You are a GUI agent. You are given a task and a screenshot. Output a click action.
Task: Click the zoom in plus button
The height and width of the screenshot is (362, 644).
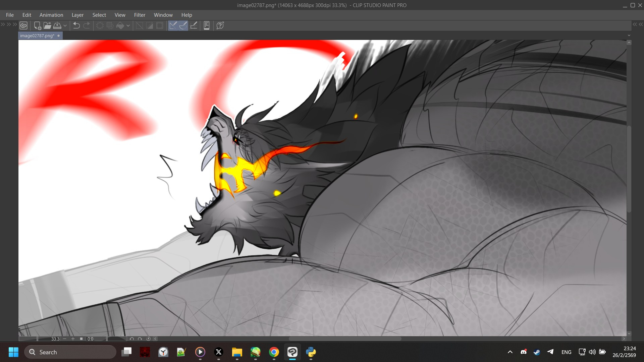click(x=73, y=339)
